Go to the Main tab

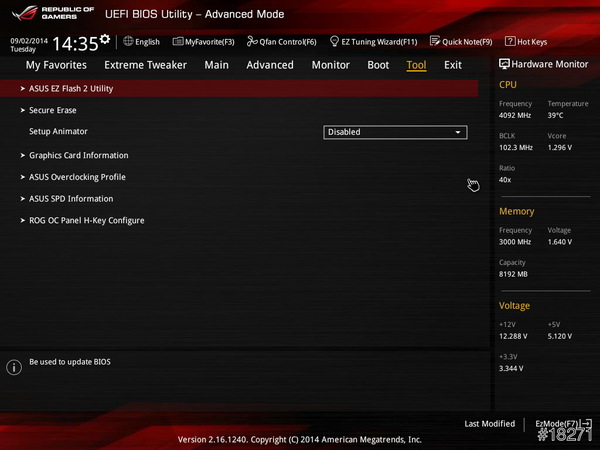coord(216,65)
